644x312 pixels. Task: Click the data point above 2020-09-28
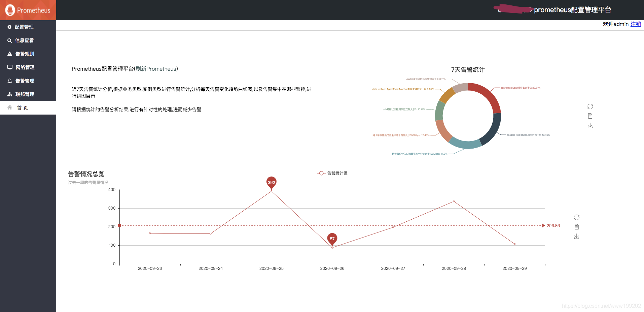pos(454,201)
